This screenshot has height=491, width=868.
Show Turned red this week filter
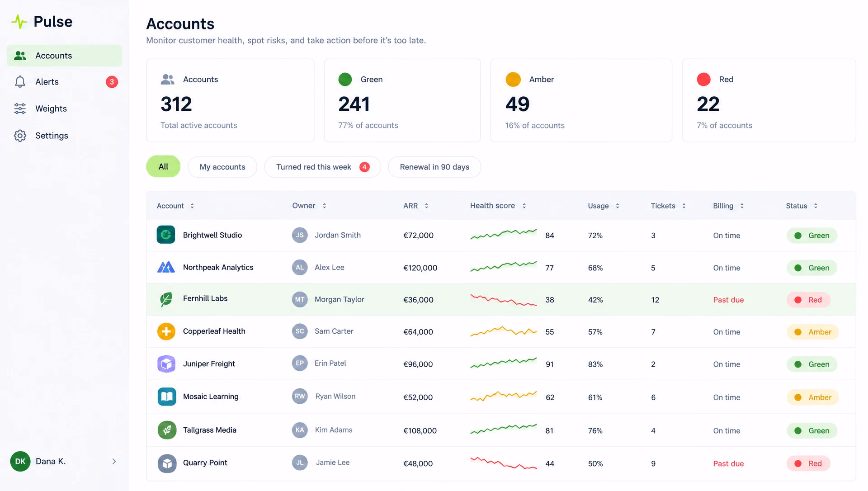(x=322, y=167)
